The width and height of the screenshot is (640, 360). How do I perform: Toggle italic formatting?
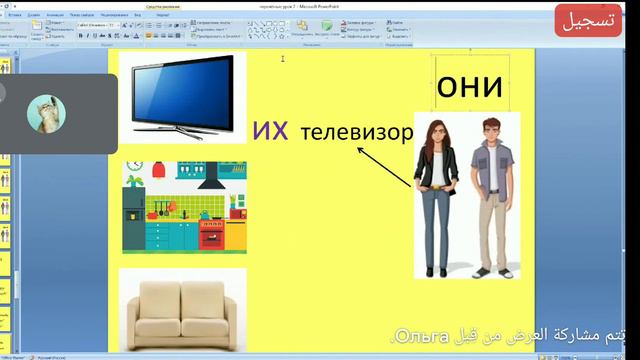pos(88,36)
